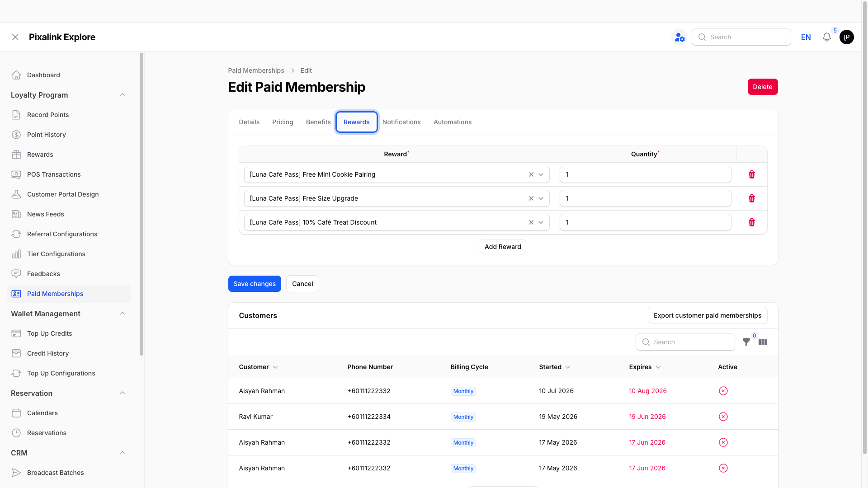
Task: Switch to the Pricing tab
Action: [x=283, y=122]
